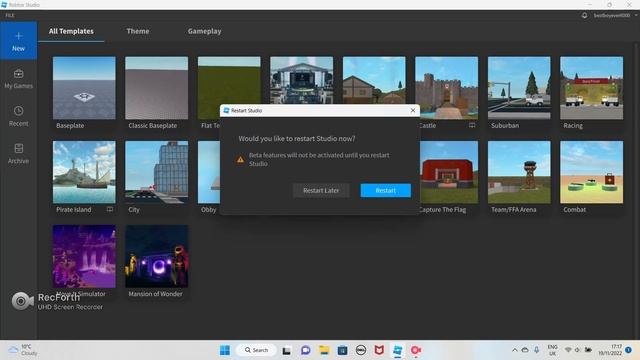Open McAfee from the taskbar
This screenshot has width=640, height=360.
coord(379,350)
